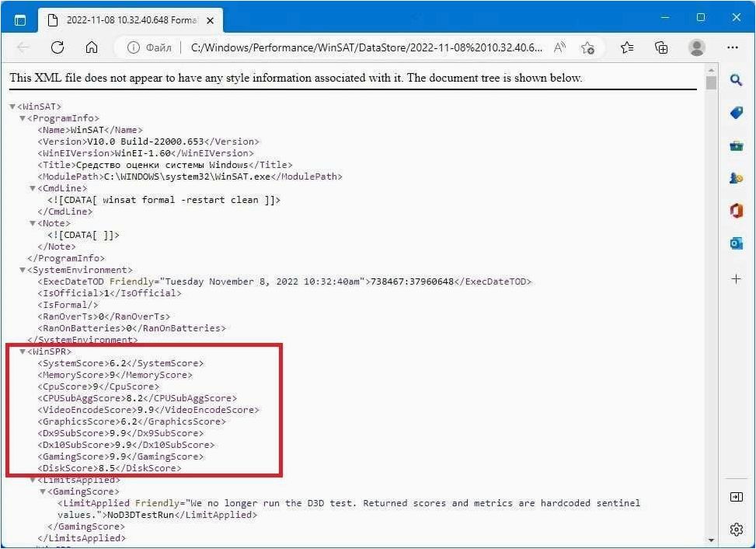The image size is (756, 549).
Task: Open sidebar Microsoft Office
Action: pos(736,211)
